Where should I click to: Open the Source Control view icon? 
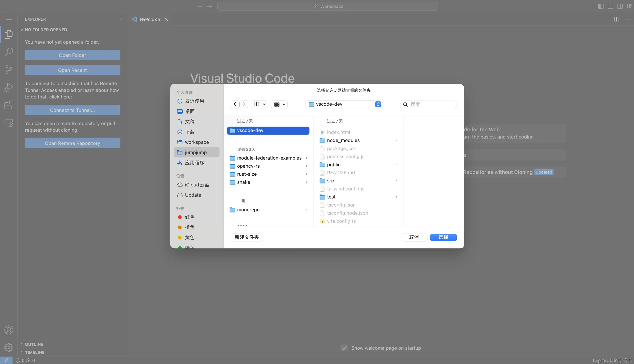click(9, 70)
